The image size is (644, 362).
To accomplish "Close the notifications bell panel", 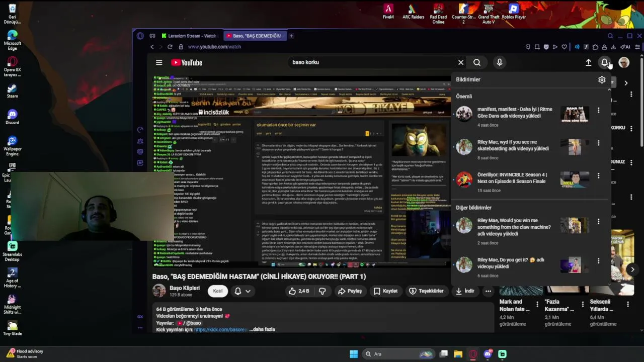I will point(605,62).
